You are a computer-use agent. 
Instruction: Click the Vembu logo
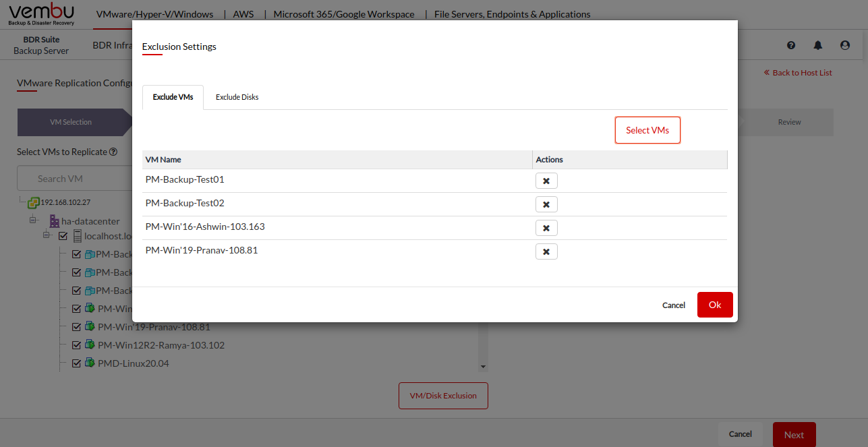(x=42, y=14)
